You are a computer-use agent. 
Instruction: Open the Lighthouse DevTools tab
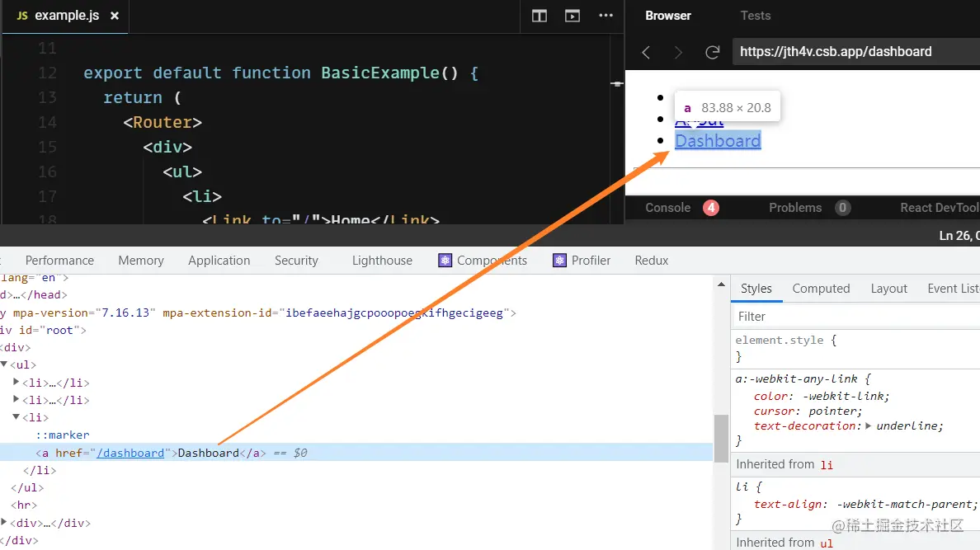pyautogui.click(x=382, y=261)
